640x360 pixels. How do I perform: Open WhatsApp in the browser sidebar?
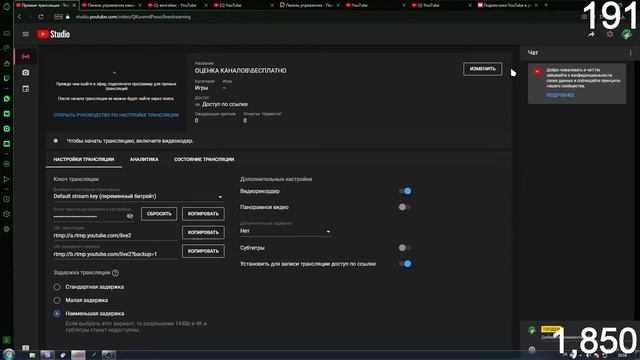tap(7, 98)
